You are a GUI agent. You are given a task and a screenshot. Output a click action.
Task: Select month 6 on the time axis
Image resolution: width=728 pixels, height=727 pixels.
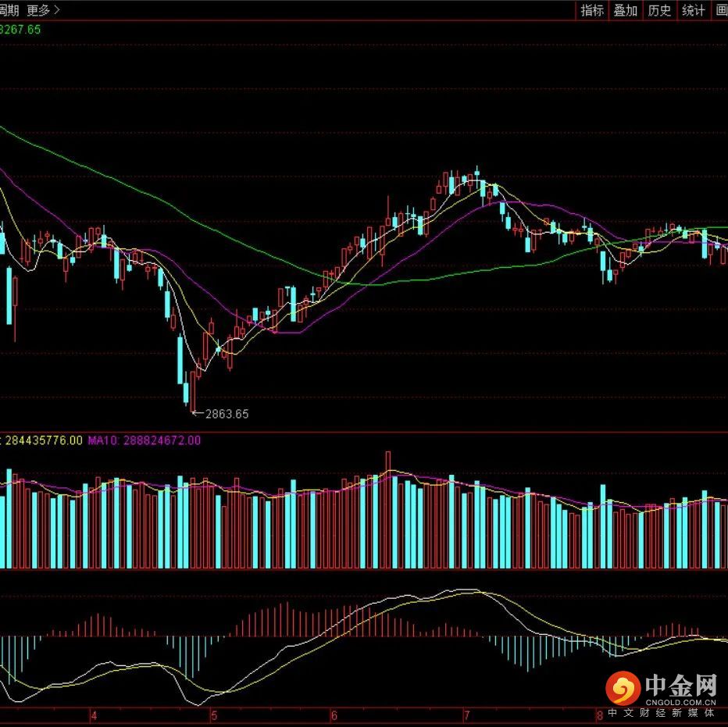334,715
